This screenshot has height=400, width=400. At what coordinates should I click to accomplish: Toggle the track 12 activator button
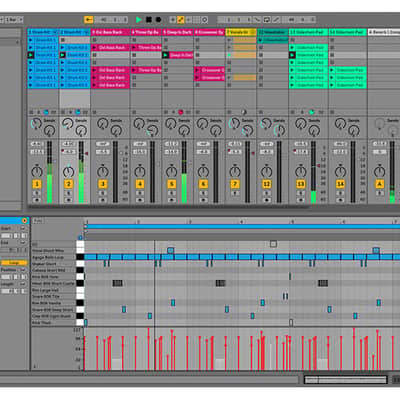[266, 184]
